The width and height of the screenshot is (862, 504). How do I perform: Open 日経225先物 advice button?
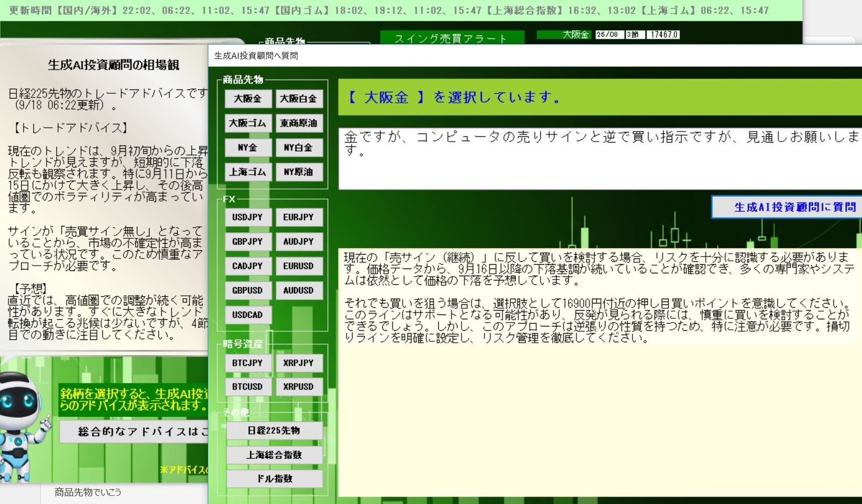(x=274, y=430)
